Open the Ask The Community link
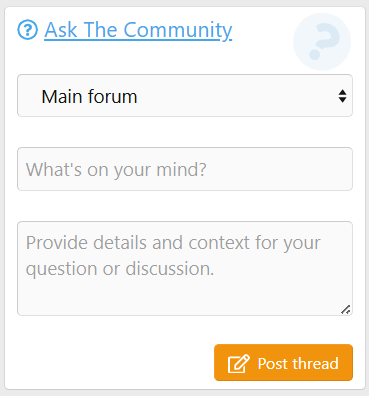Screen dimensions: 369x396 coord(138,30)
